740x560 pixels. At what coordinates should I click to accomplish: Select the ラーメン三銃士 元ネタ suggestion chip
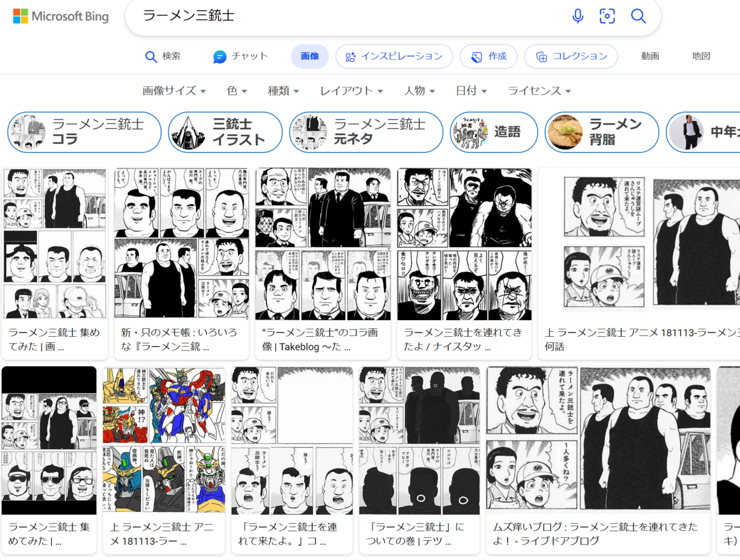[366, 132]
